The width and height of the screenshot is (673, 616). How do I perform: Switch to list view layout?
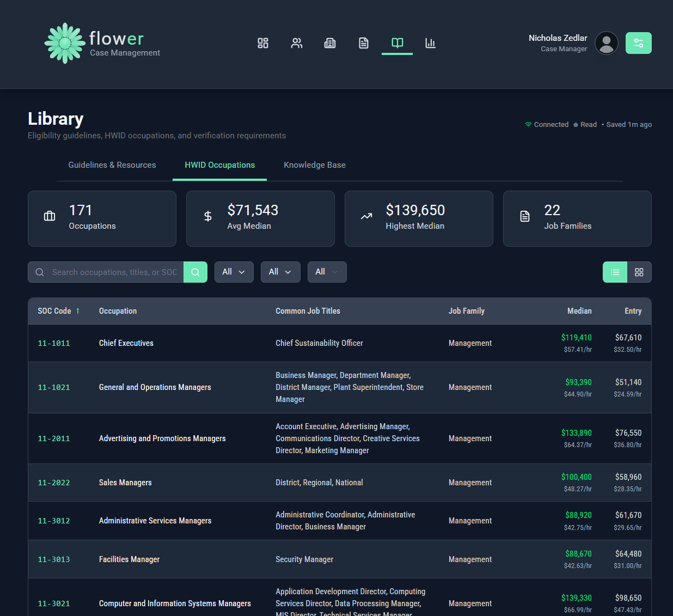[615, 272]
